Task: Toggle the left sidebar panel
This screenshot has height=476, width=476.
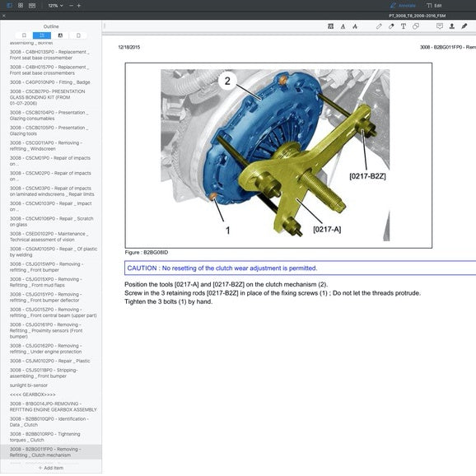Action: (x=9, y=6)
